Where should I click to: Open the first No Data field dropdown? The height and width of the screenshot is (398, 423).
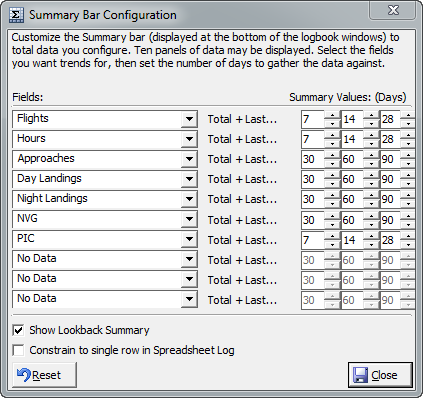click(x=189, y=259)
